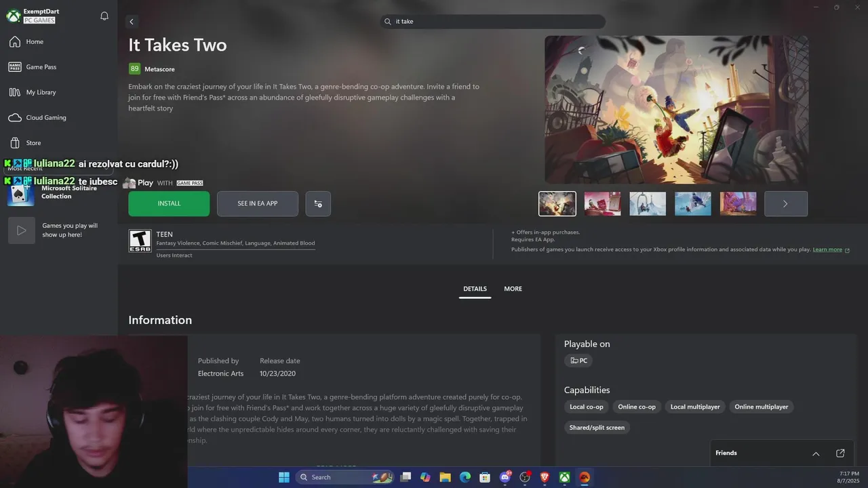Viewport: 868px width, 488px height.
Task: Click the Cloud Gaming cloud icon
Action: click(15, 117)
